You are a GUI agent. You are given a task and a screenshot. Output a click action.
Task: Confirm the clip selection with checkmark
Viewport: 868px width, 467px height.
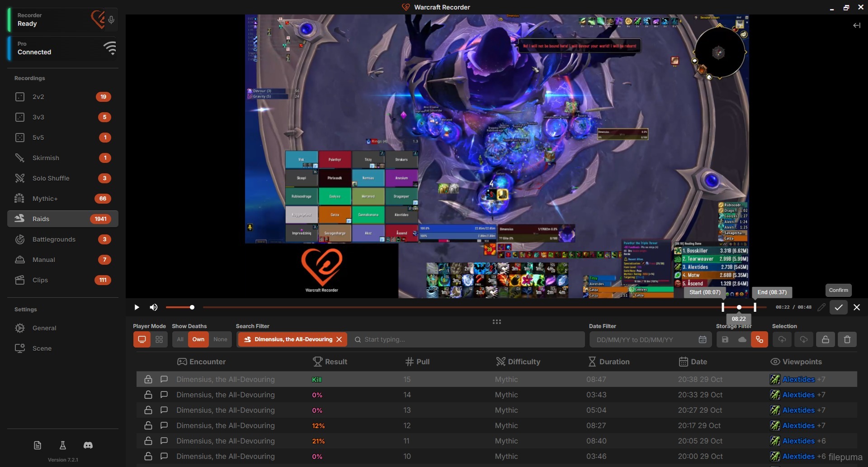click(x=838, y=307)
